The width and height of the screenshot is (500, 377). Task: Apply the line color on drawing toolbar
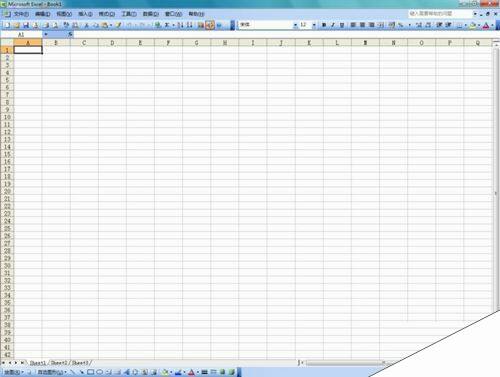click(178, 372)
